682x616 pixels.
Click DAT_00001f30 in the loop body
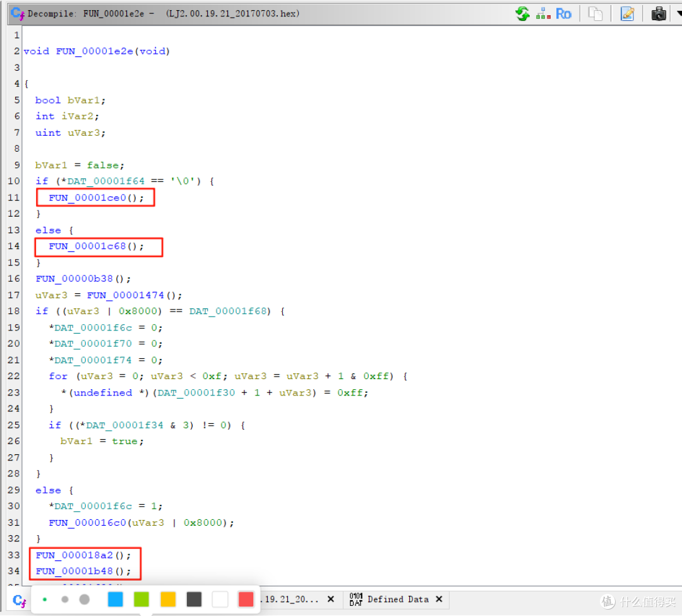click(x=196, y=393)
